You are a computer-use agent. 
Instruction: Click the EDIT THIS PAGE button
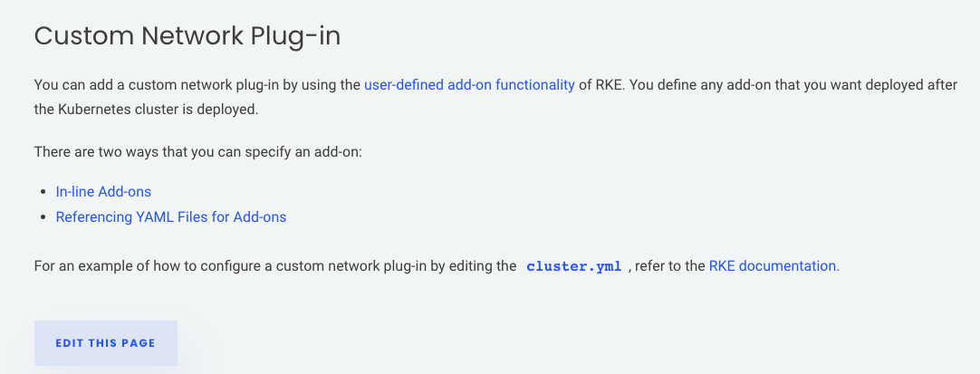[x=106, y=343]
